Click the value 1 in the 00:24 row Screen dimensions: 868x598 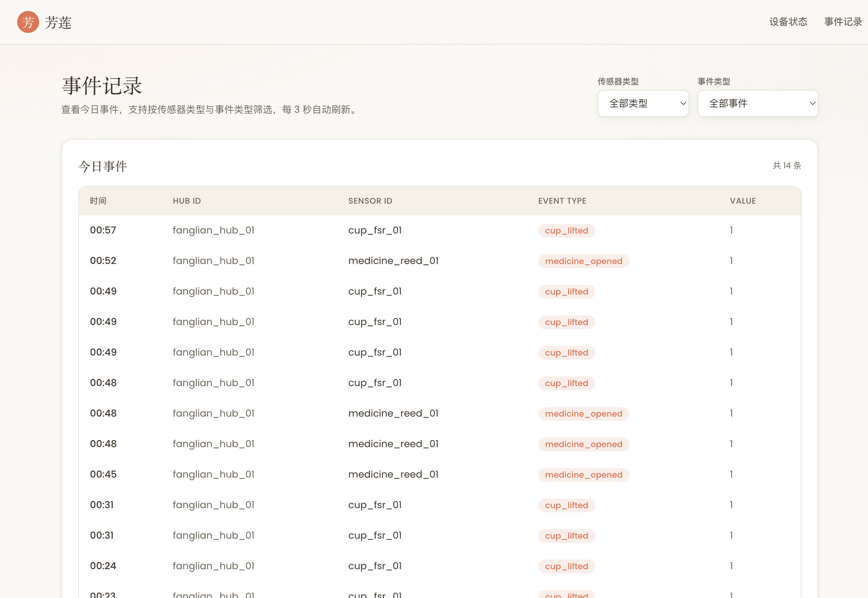731,566
